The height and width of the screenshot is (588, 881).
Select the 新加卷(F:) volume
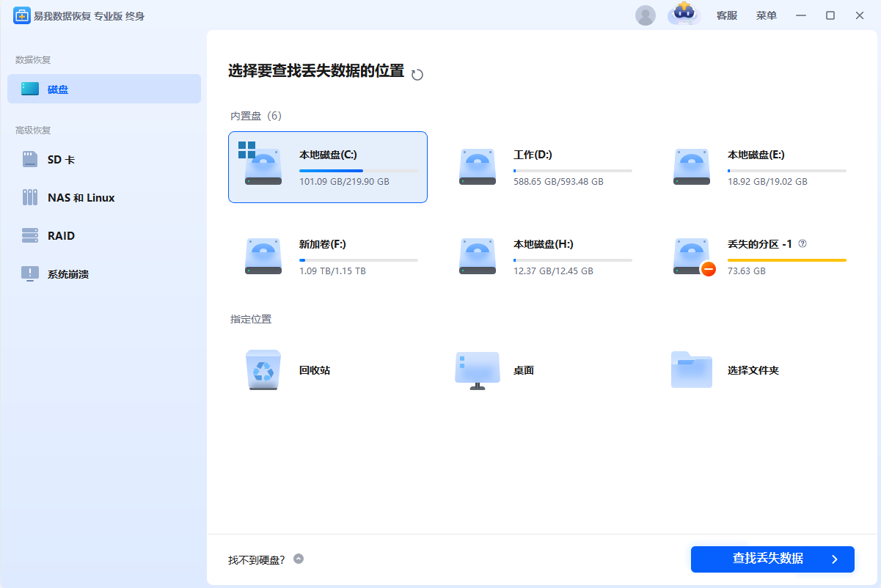pyautogui.click(x=327, y=257)
